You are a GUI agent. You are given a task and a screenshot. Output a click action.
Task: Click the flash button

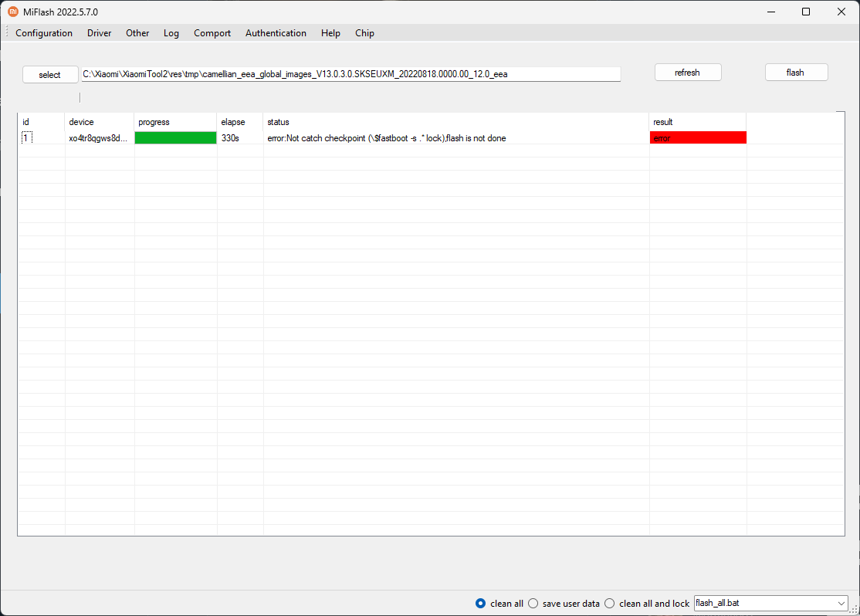(796, 73)
